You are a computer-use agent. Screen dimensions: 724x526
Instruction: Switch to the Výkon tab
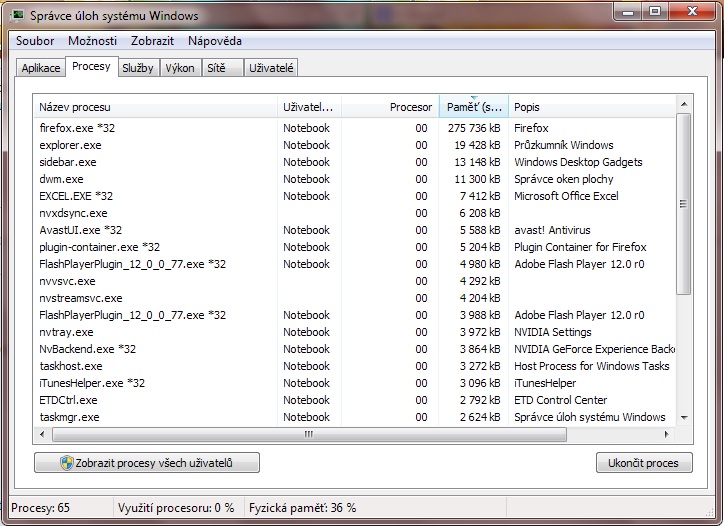(x=180, y=68)
